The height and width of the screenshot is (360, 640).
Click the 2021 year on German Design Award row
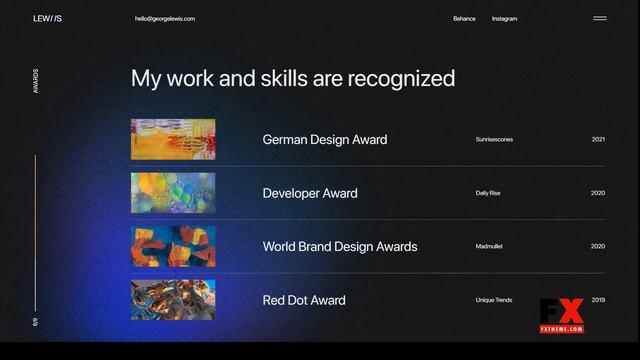[x=598, y=139]
